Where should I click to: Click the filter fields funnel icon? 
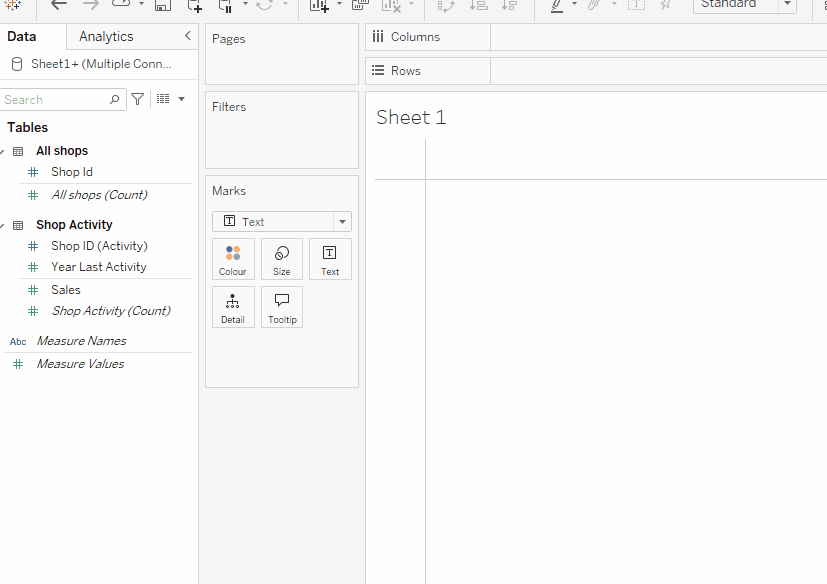(x=138, y=99)
